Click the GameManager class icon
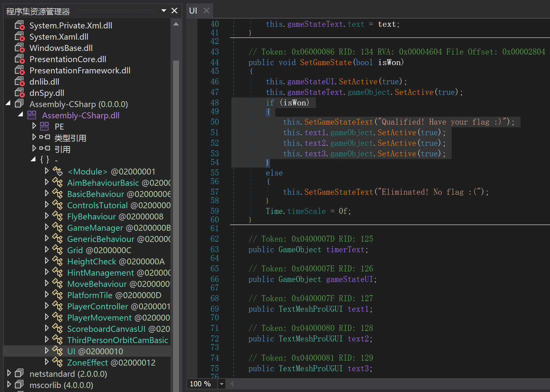This screenshot has height=392, width=550. pyautogui.click(x=58, y=227)
